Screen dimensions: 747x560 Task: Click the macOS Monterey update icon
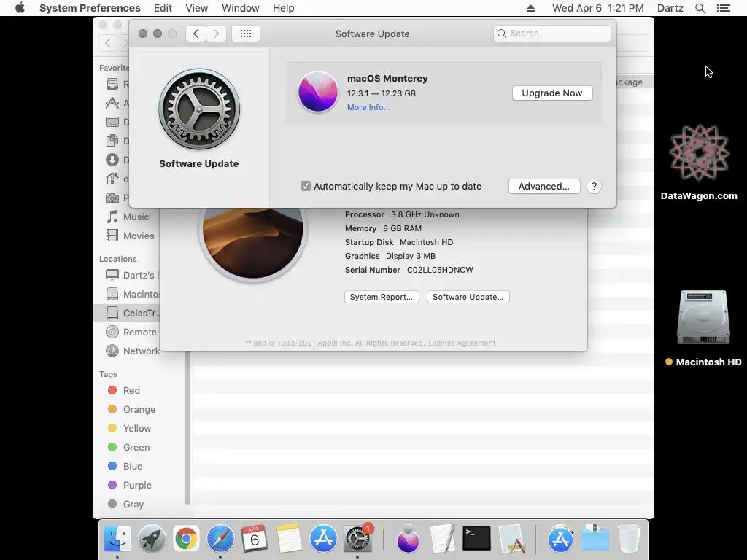(318, 92)
